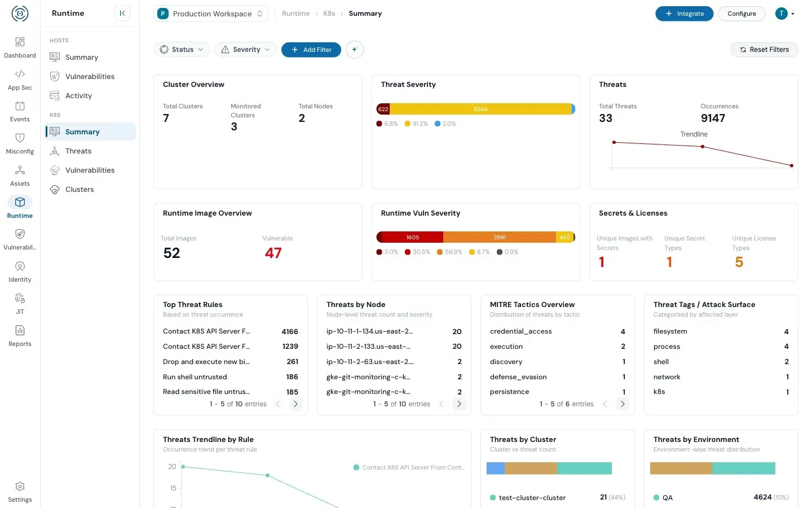
Task: Open the Dashboard icon in sidebar
Action: click(x=20, y=42)
